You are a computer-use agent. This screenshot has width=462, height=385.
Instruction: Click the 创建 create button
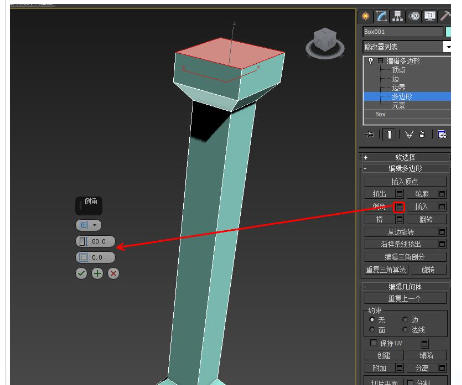point(384,356)
